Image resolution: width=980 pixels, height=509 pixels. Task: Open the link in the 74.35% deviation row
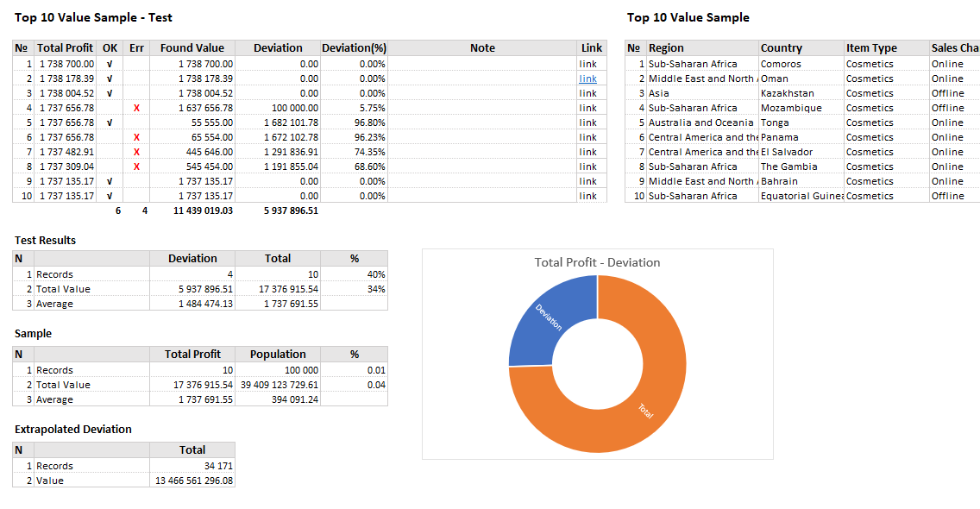coord(587,152)
